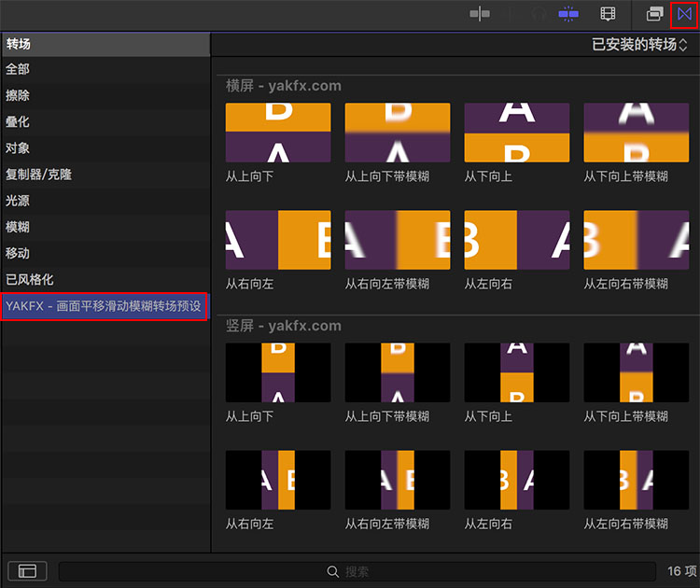Screen dimensions: 700x588
Task: Select the 叠化 category
Action: pos(105,122)
